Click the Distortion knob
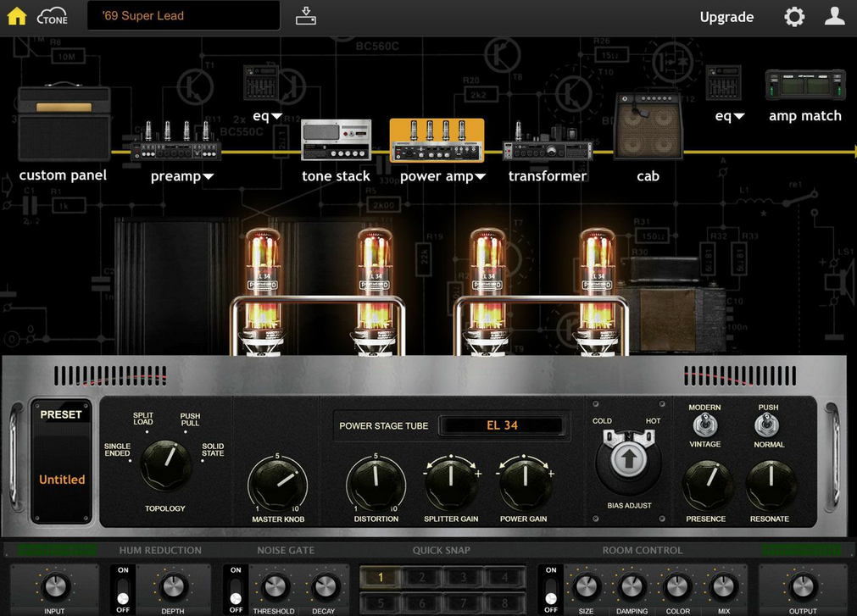 coord(376,484)
